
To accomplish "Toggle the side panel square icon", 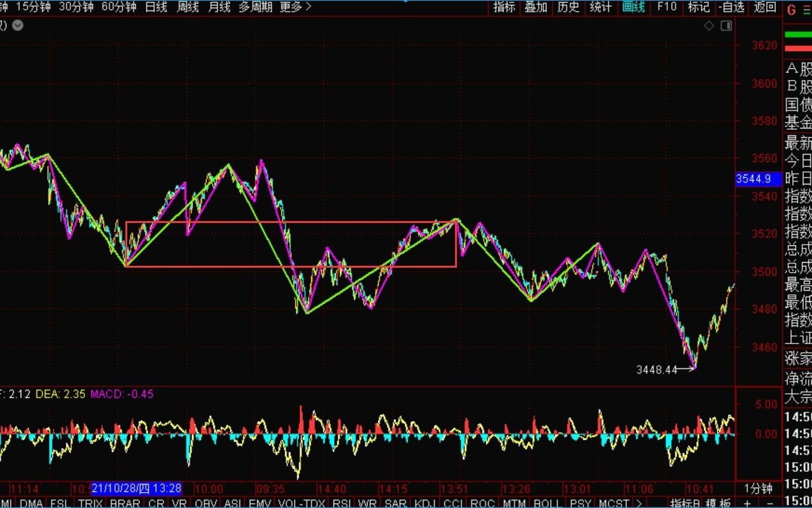I will pos(726,25).
